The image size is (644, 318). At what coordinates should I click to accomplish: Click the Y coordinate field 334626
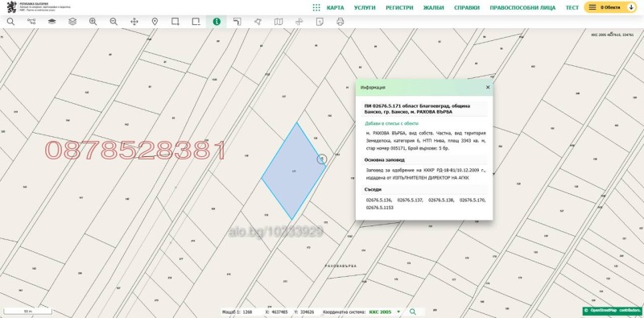tap(308, 312)
